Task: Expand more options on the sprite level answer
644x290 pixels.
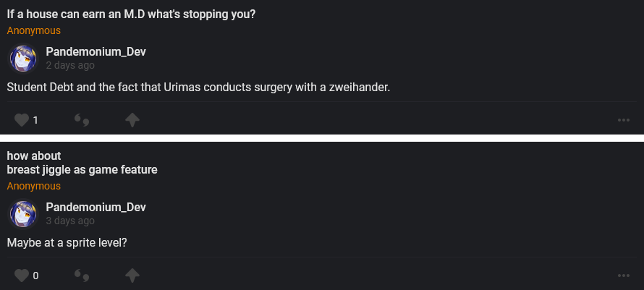Action: (x=624, y=276)
